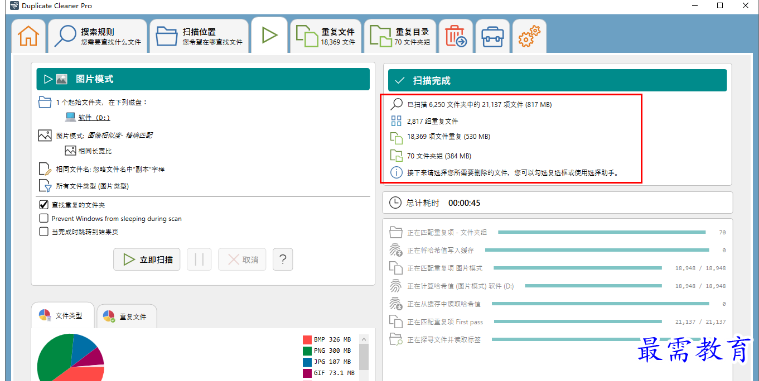Click the picture icon in 图片模式 header
This screenshot has width=759, height=381.
point(61,79)
